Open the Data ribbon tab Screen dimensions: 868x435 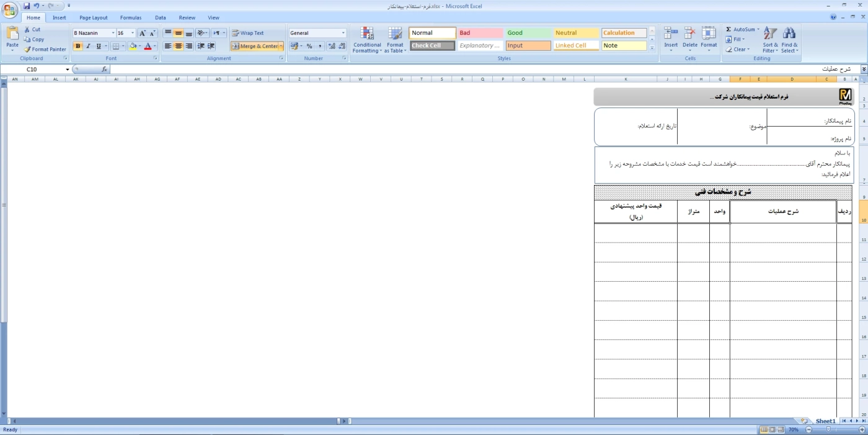tap(161, 17)
